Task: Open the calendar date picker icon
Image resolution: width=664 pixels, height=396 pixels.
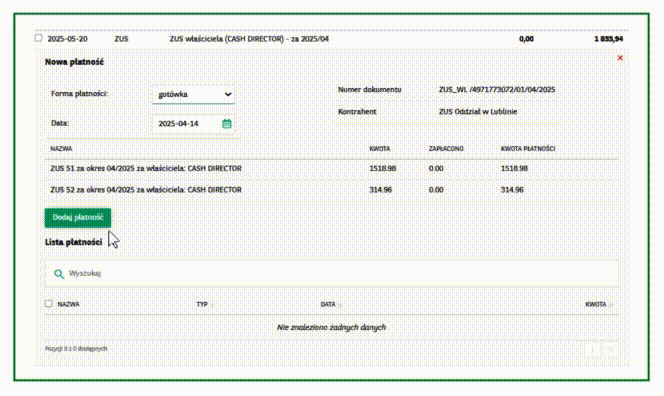Action: [227, 124]
